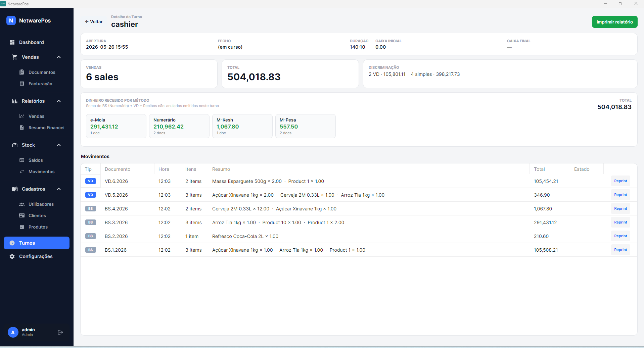This screenshot has width=644, height=348.
Task: Open the Clientes page
Action: (x=37, y=215)
